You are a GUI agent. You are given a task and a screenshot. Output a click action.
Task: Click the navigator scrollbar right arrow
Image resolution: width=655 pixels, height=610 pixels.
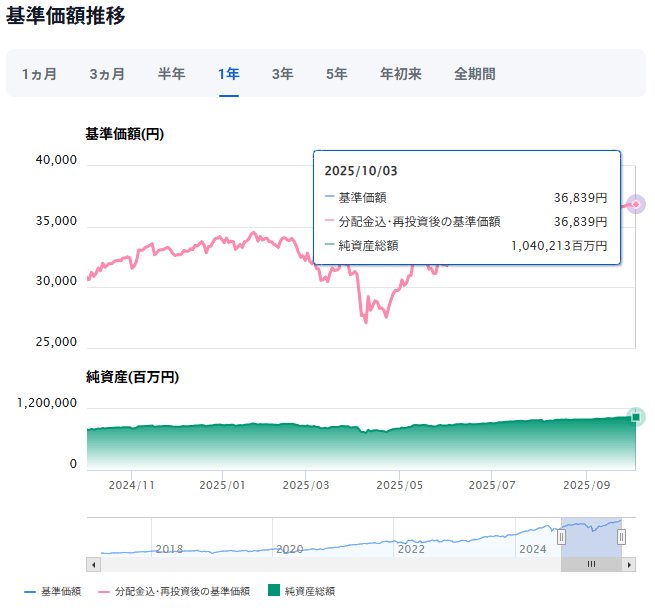point(629,564)
